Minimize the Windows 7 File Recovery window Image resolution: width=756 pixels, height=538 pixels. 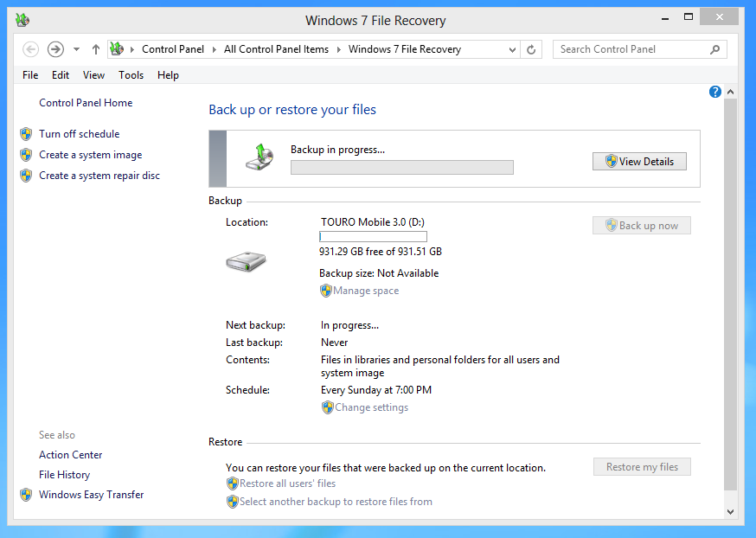tap(665, 18)
